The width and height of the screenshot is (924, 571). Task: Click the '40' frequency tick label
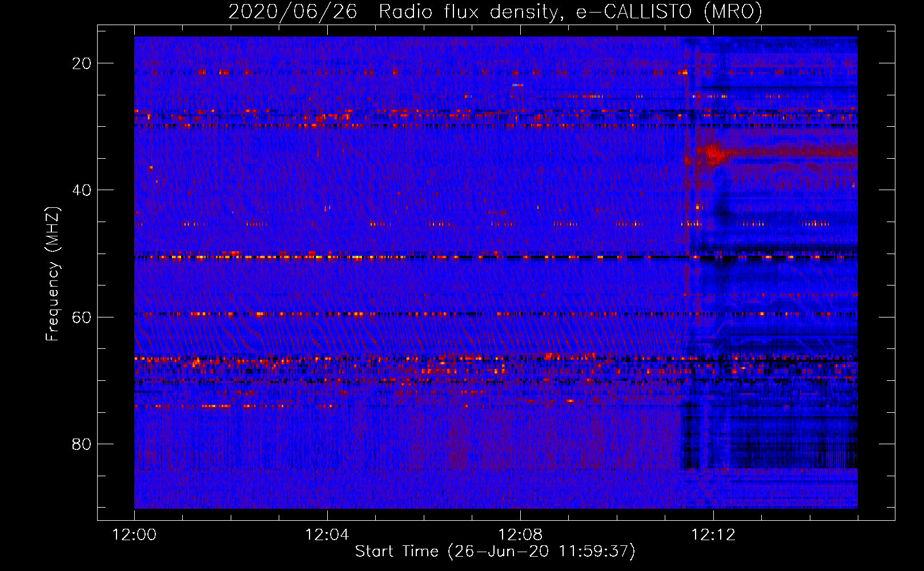(x=82, y=190)
